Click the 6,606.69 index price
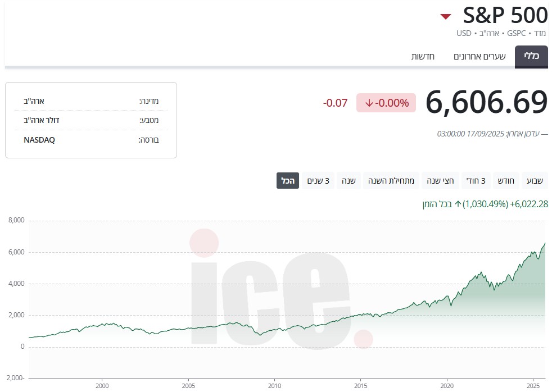The width and height of the screenshot is (552, 392). tap(486, 102)
